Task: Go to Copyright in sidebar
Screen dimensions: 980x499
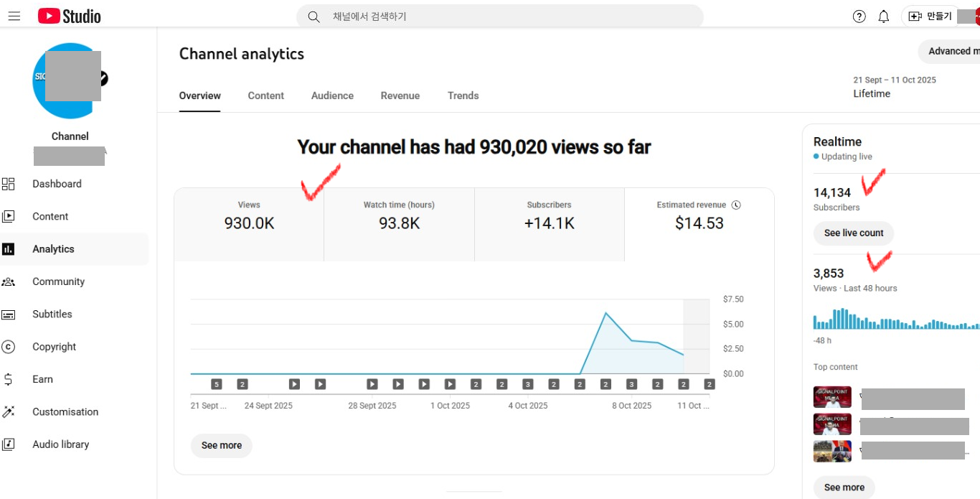Action: [54, 347]
